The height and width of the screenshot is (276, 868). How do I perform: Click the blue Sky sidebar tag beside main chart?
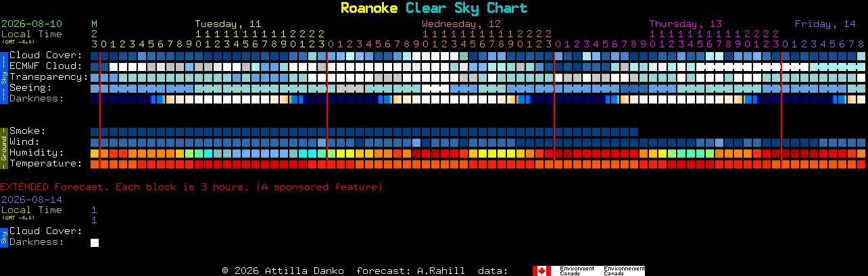coord(3,77)
